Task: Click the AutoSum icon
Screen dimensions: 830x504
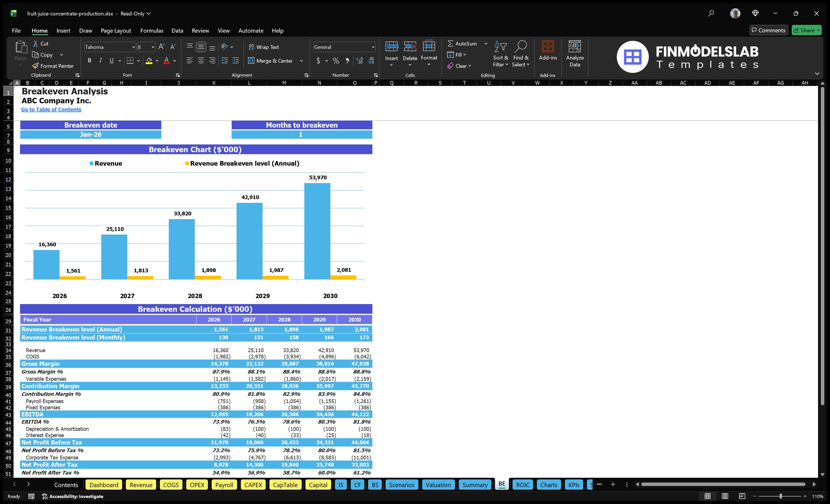Action: click(451, 43)
